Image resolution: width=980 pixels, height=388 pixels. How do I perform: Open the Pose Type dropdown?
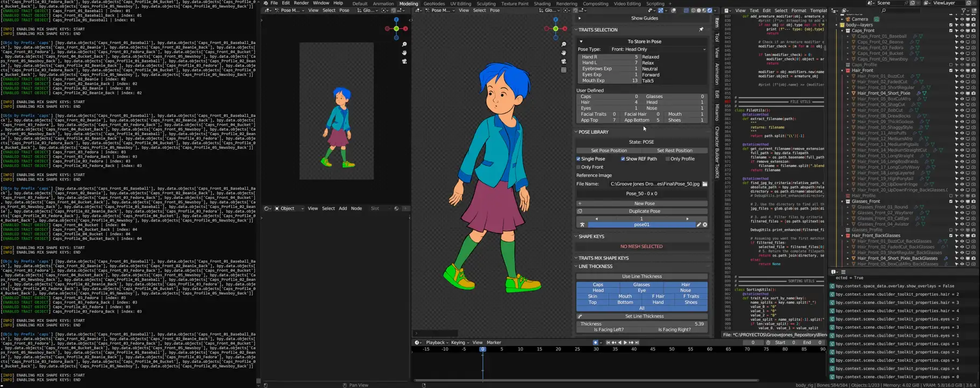point(658,49)
